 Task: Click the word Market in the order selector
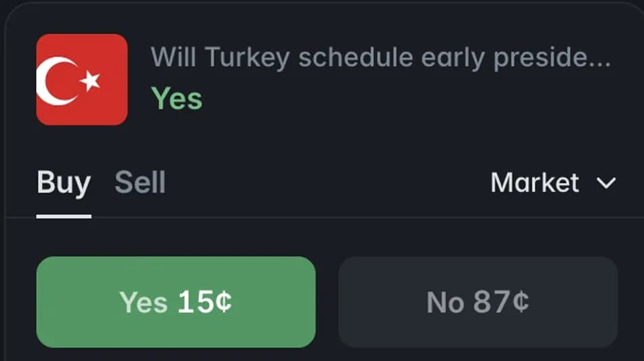coord(535,183)
